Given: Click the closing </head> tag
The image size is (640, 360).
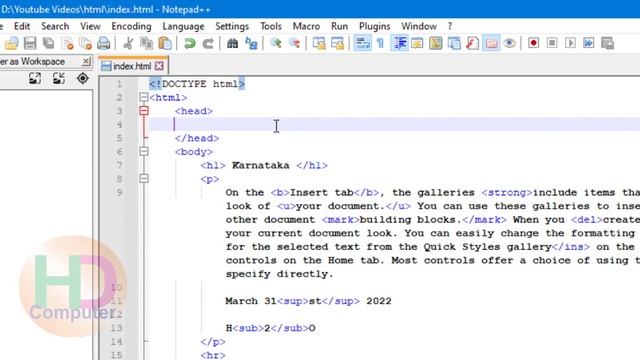Looking at the screenshot, I should point(197,138).
